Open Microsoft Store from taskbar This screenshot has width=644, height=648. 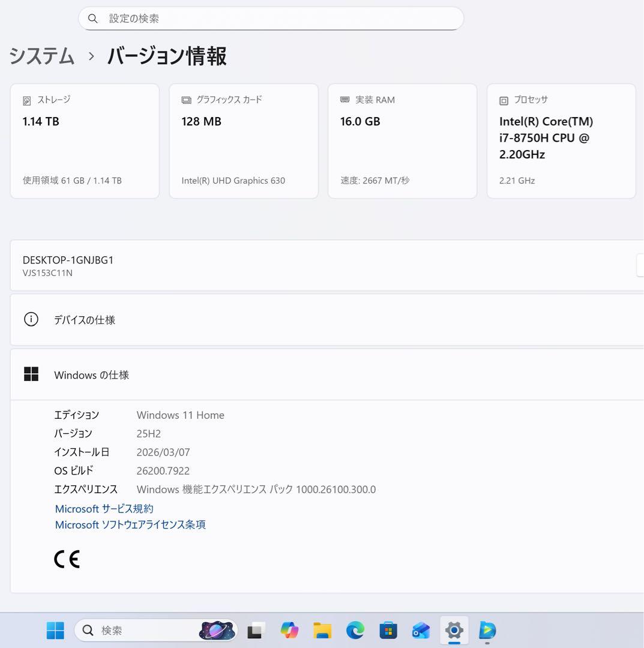click(388, 630)
